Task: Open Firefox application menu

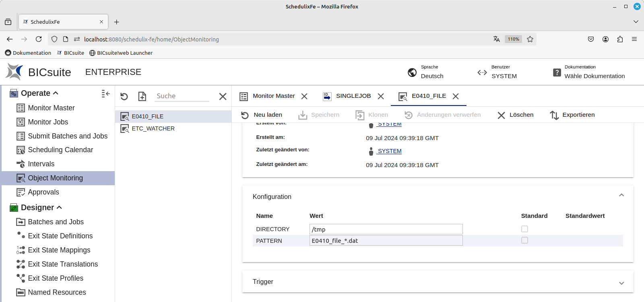Action: coord(634,39)
